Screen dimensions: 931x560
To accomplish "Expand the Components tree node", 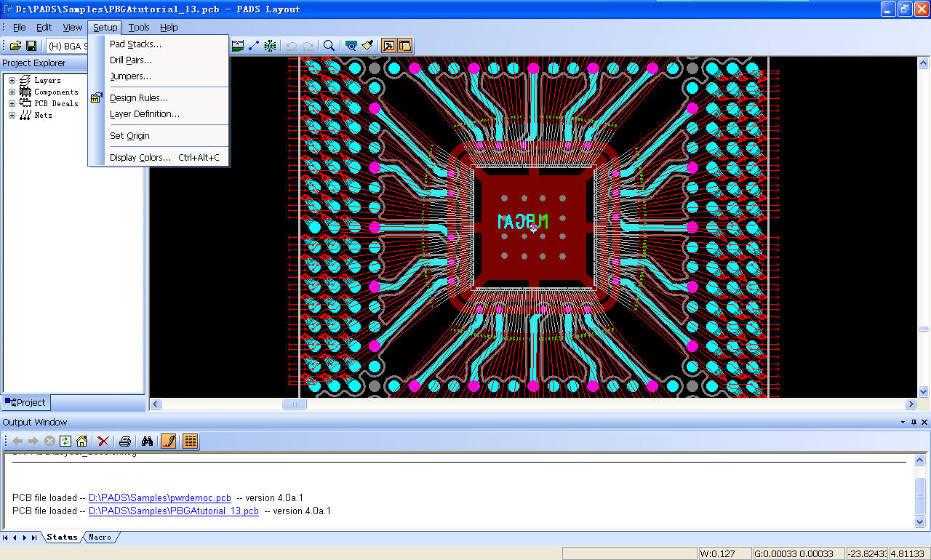I will [12, 92].
